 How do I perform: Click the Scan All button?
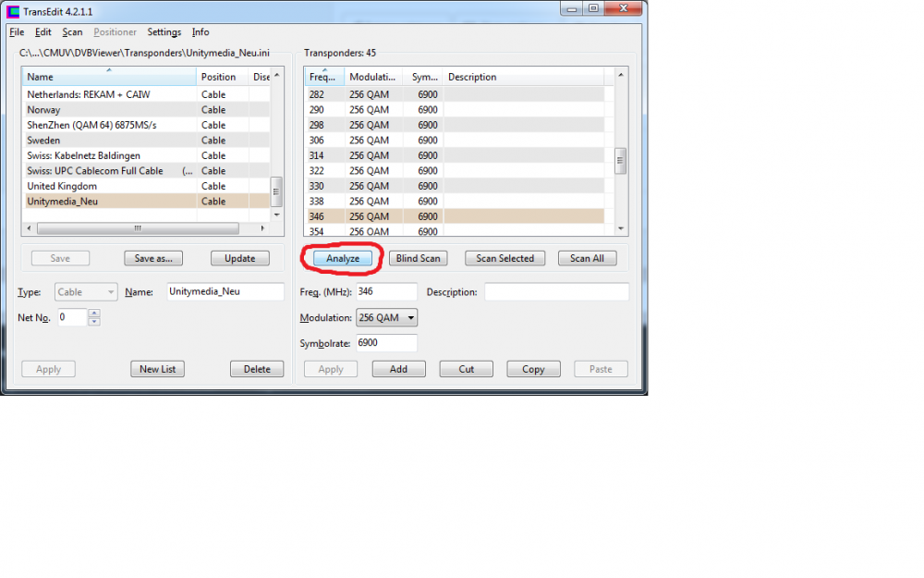point(587,259)
